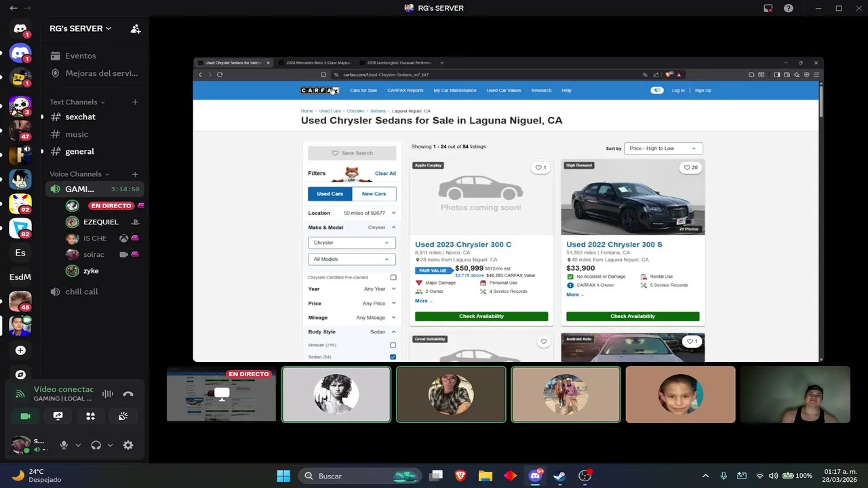In the stream, select the Used Cars tab
Screen dimensions: 868x488
(330, 194)
